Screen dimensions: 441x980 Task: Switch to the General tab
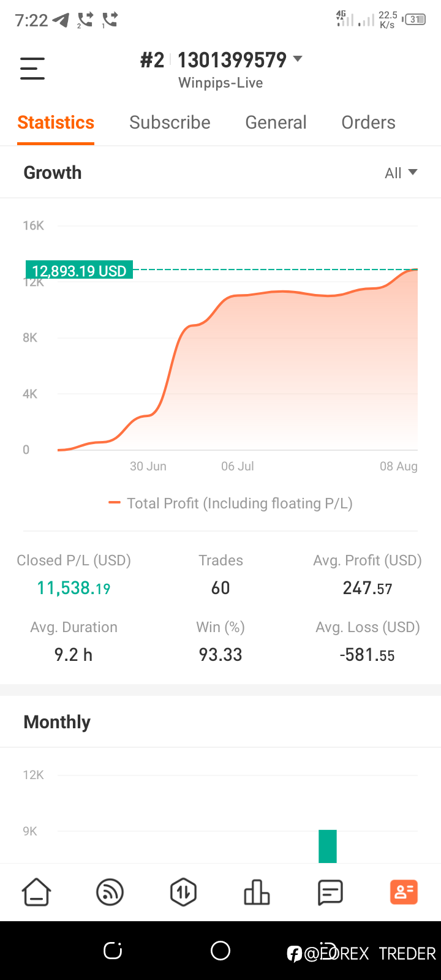[276, 123]
